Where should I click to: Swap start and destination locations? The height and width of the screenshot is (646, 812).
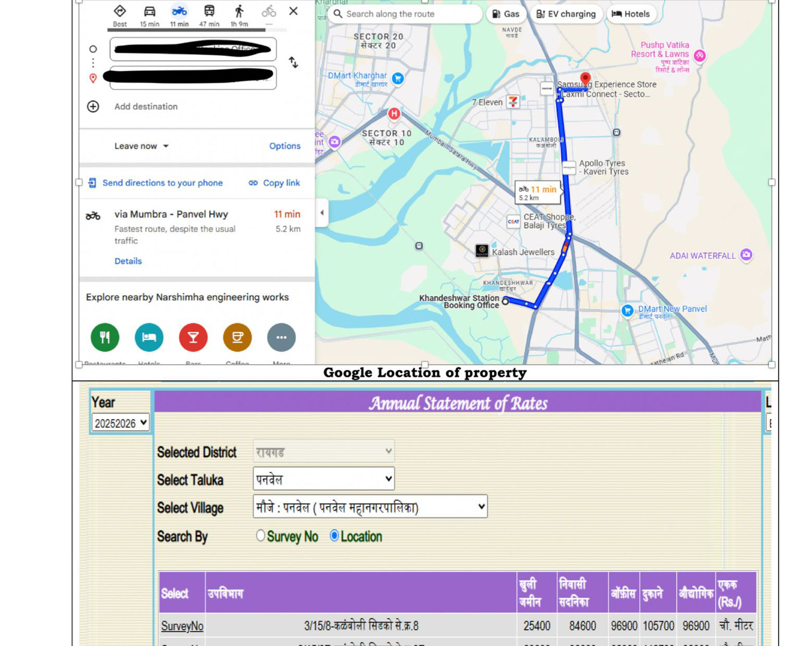point(293,62)
